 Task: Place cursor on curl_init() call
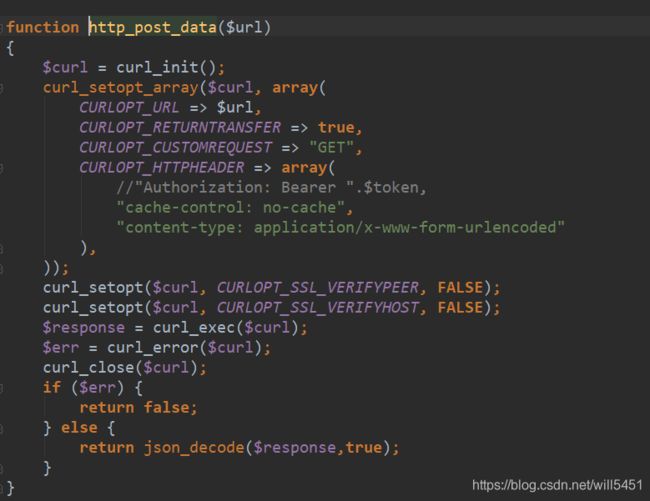166,67
